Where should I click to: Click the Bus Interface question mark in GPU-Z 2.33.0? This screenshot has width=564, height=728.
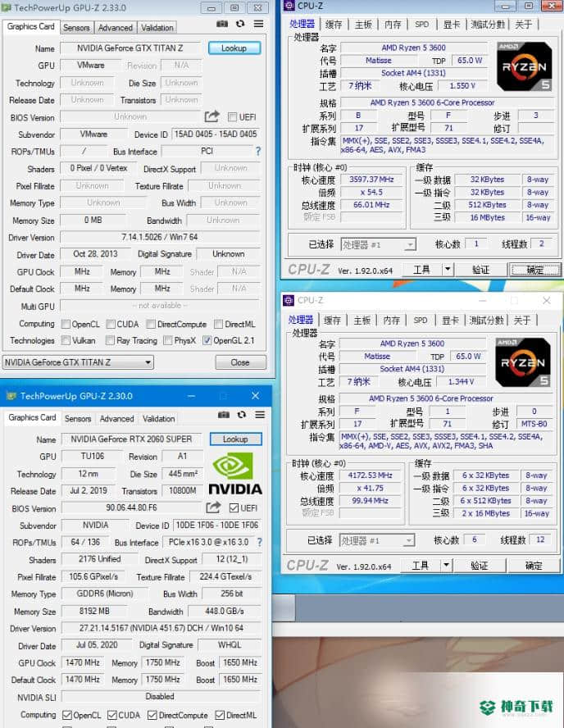tap(258, 151)
